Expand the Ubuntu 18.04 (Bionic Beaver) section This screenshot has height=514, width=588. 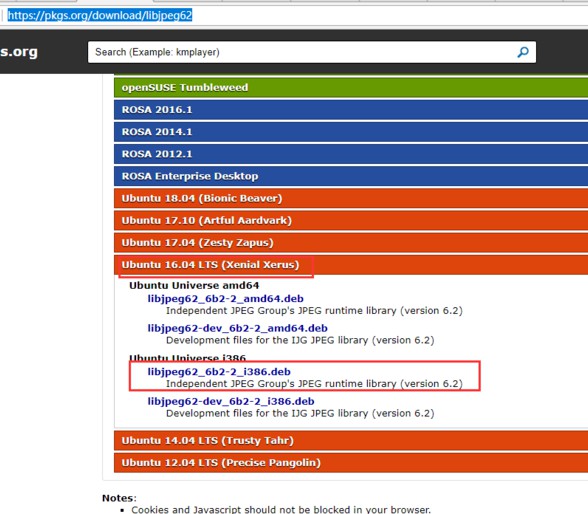pyautogui.click(x=351, y=198)
